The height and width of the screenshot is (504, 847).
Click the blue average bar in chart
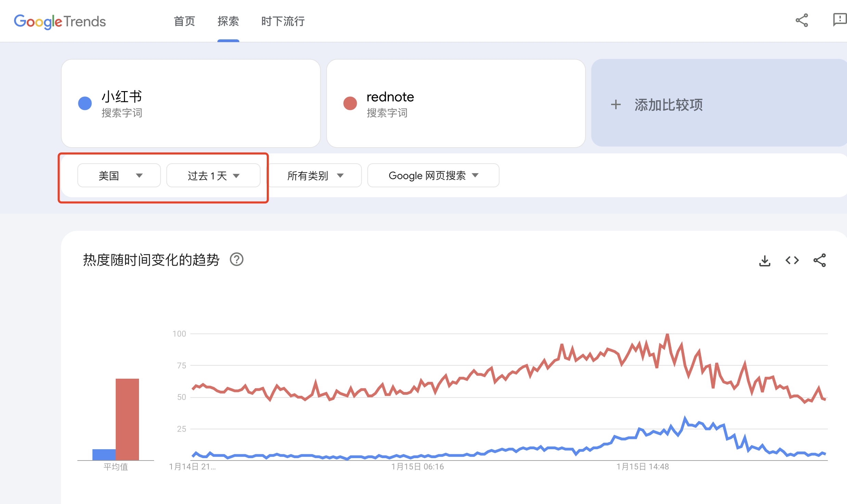[104, 455]
